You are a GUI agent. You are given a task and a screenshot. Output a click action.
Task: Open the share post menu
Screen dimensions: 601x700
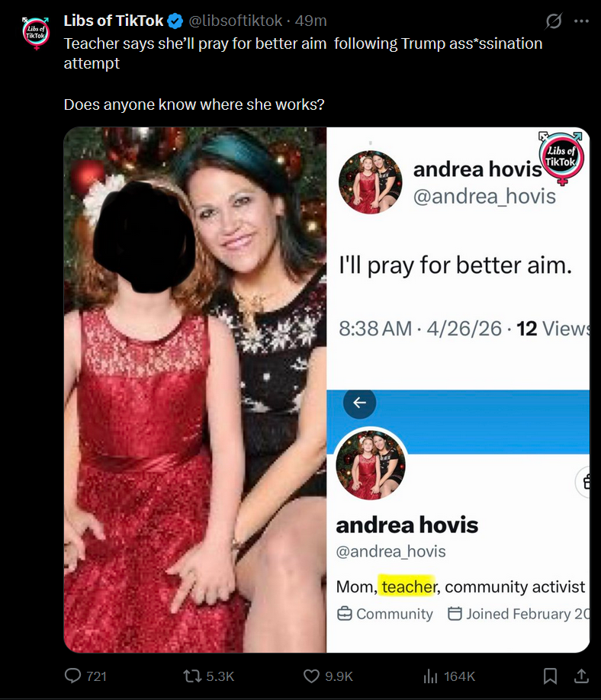(581, 676)
